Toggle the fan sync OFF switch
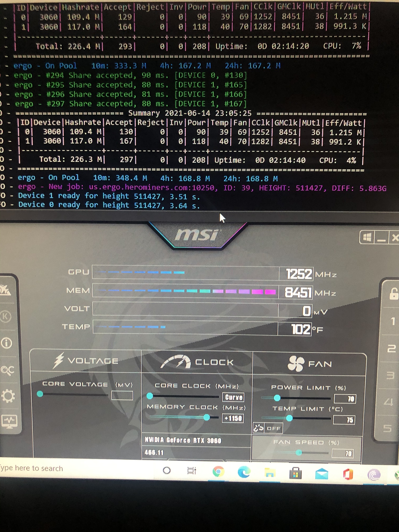The height and width of the screenshot is (532, 399). pos(268,428)
